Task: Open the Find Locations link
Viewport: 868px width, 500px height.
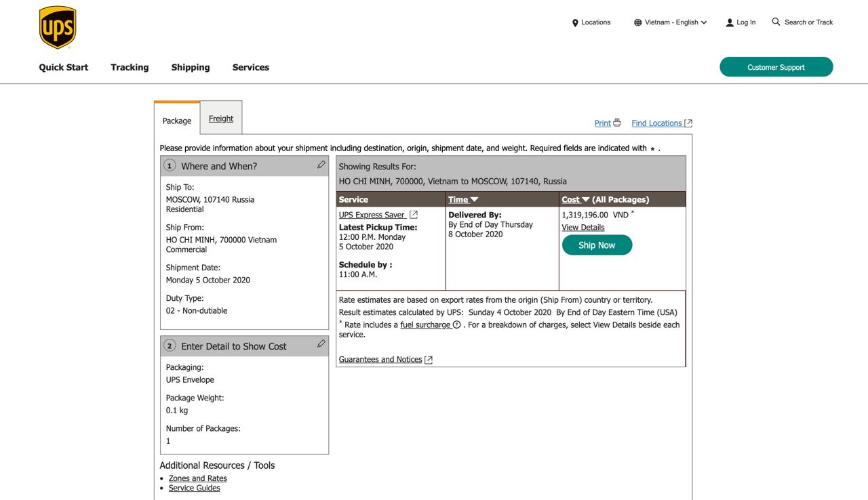Action: 656,123
